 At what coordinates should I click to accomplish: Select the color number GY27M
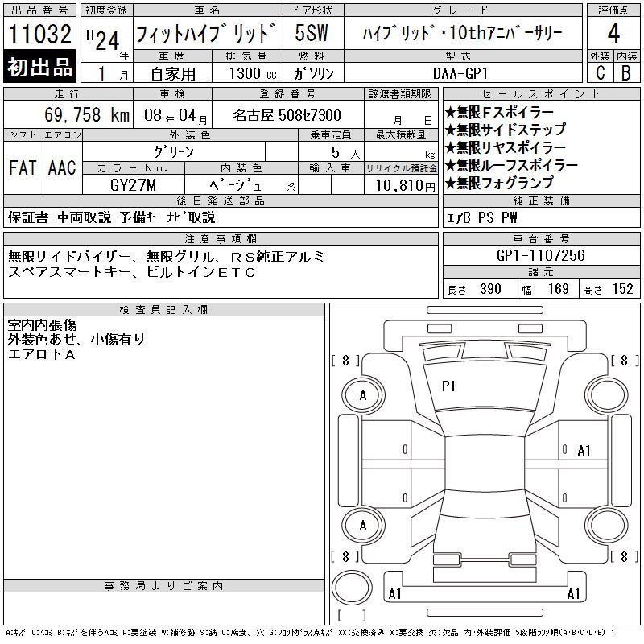click(x=133, y=185)
